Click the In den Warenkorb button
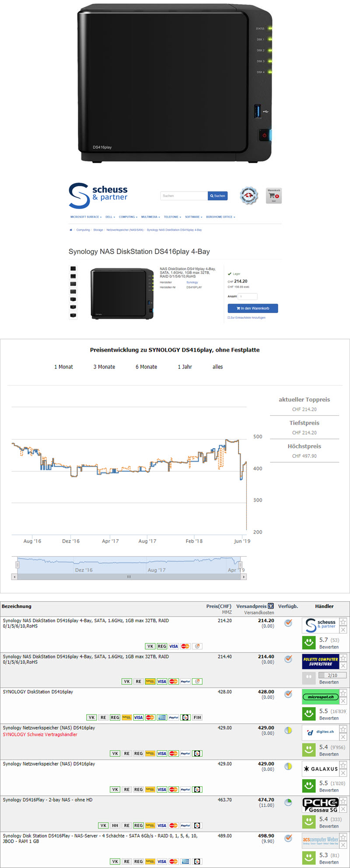Viewport: 350px width, 868px height. point(252,308)
